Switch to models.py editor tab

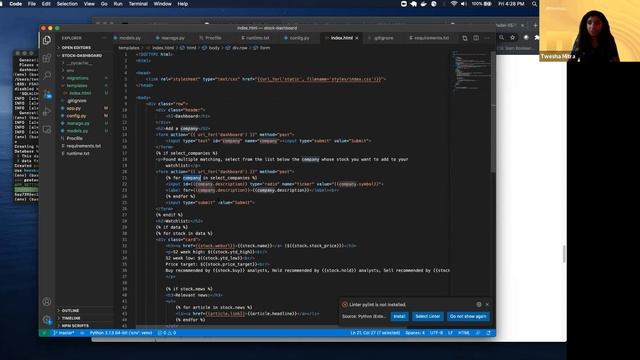coord(130,38)
